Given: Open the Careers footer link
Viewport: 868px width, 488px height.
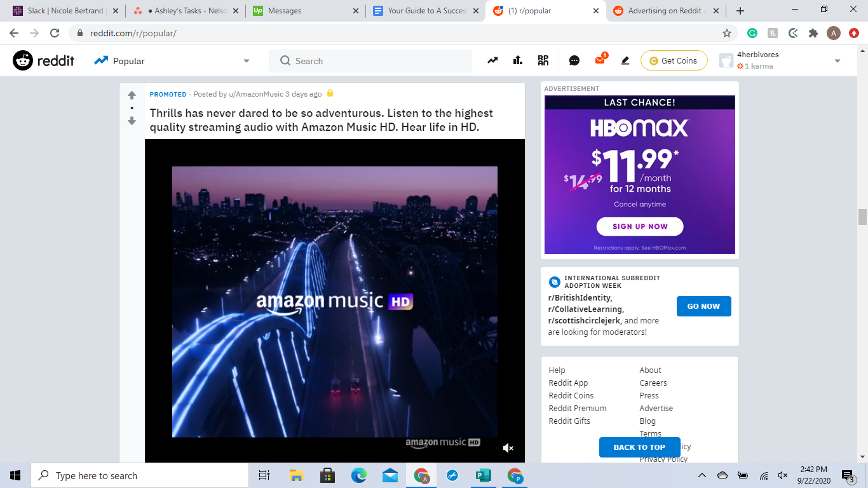Looking at the screenshot, I should point(653,383).
